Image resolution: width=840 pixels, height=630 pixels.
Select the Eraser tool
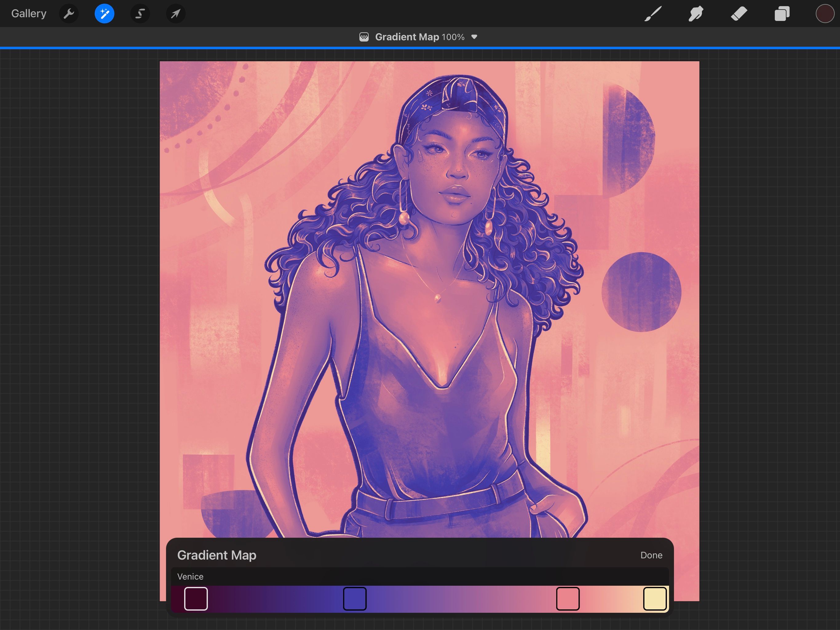739,13
